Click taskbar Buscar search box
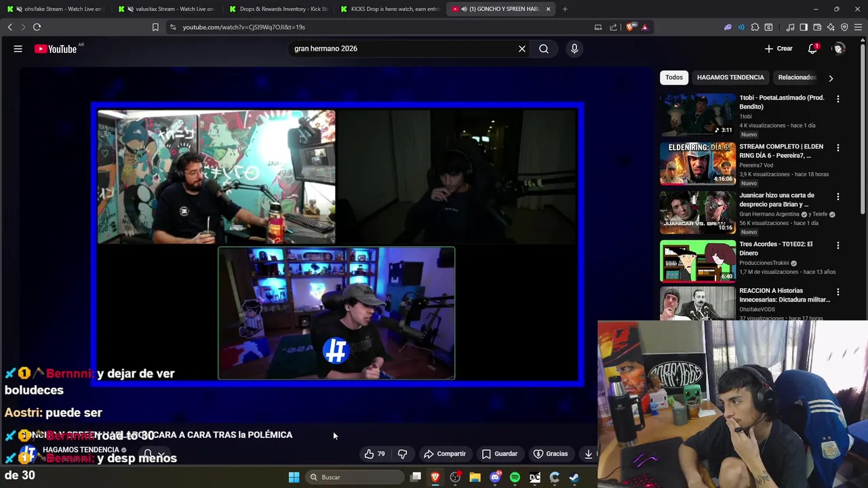The image size is (868, 488). [x=356, y=477]
